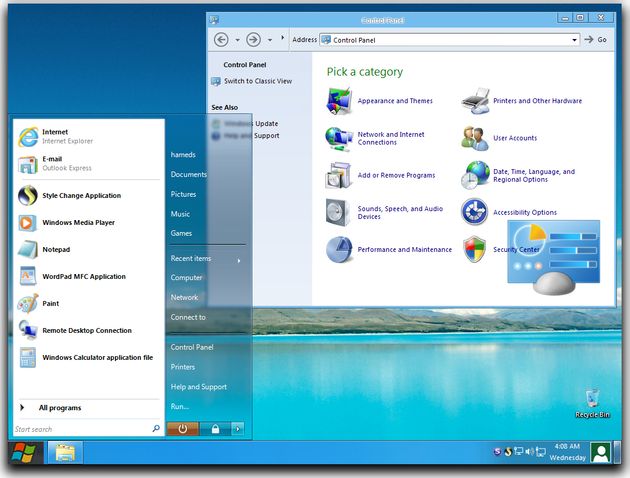The image size is (630, 478).
Task: Click the Appearance and Themes icon
Action: tap(339, 101)
